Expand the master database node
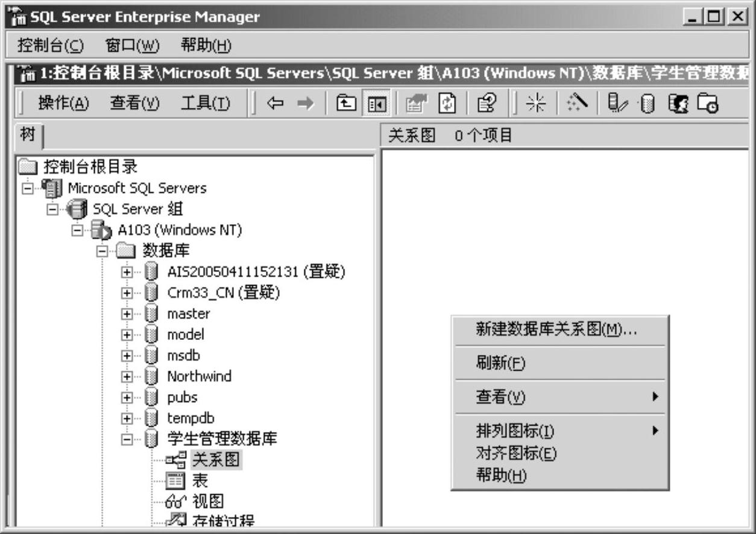This screenshot has width=756, height=534. [127, 313]
